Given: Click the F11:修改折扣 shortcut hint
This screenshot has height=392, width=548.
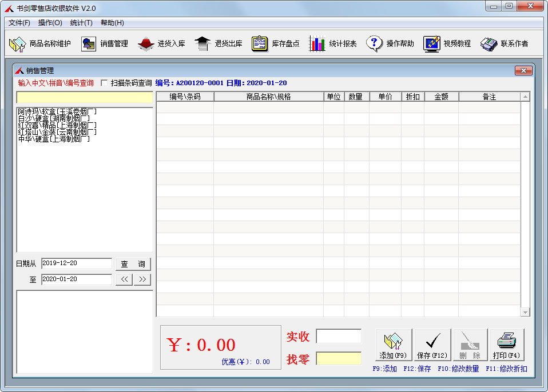Looking at the screenshot, I should tap(506, 369).
